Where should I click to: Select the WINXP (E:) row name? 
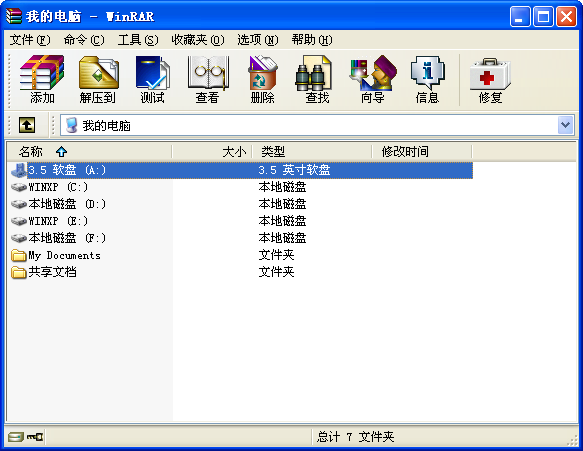coord(58,221)
